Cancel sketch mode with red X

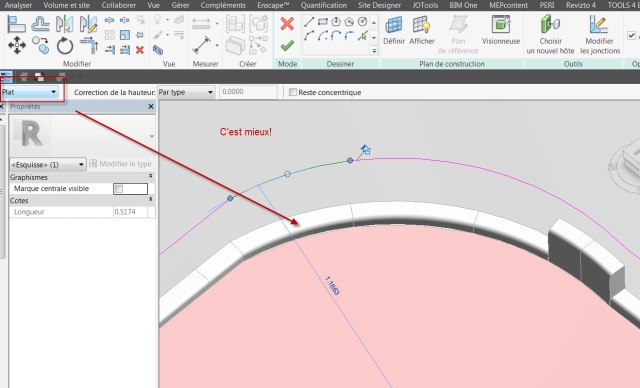tap(287, 24)
